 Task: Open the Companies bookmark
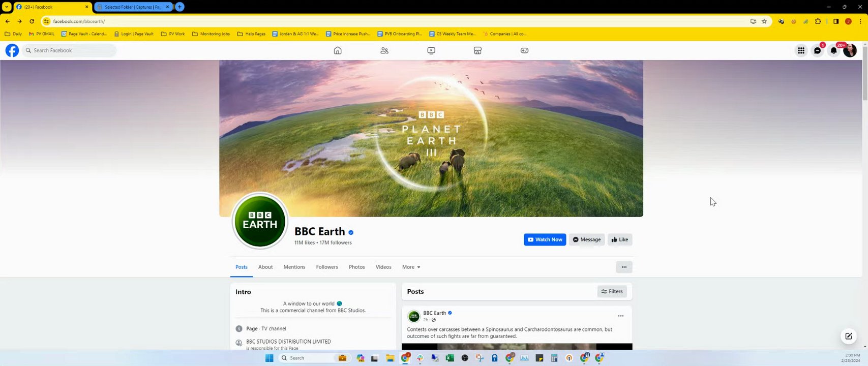[x=505, y=34]
